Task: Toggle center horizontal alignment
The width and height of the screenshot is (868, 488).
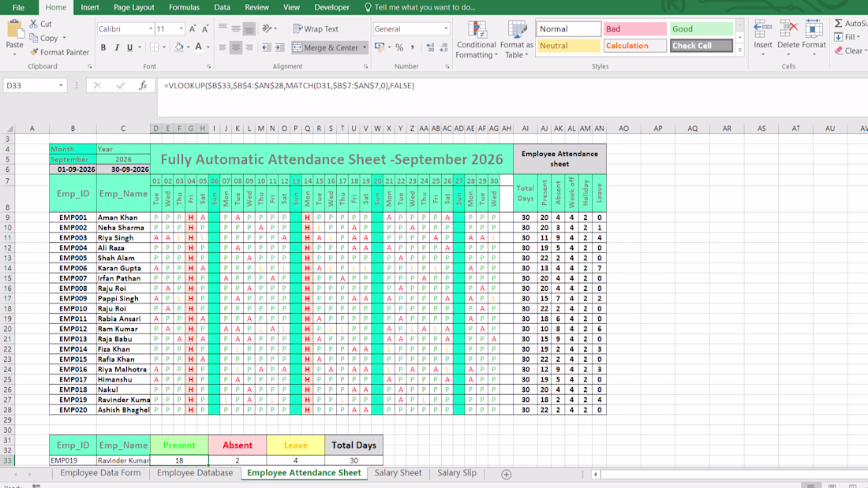Action: pos(236,47)
